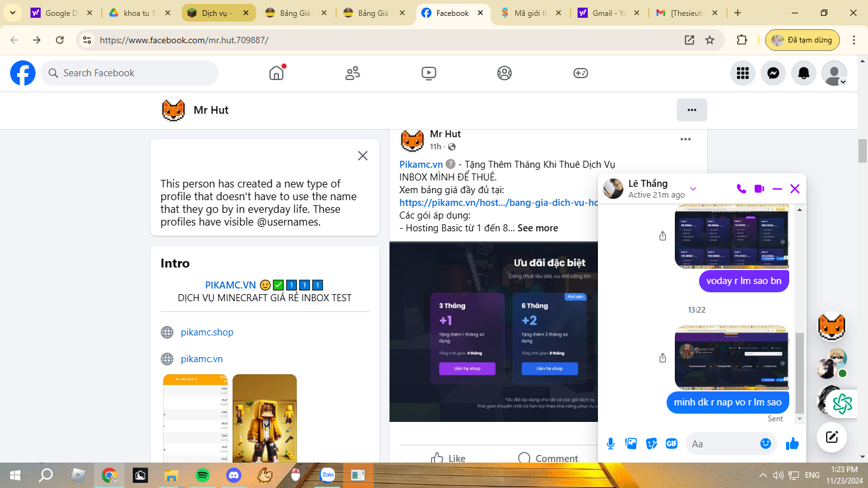Open Chrome tab search dropdown

click(13, 13)
